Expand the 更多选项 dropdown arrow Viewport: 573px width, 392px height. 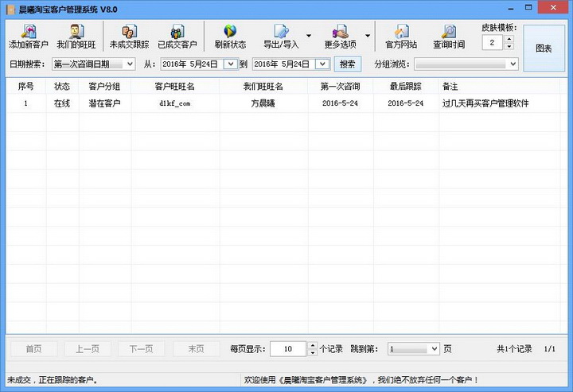[x=368, y=36]
